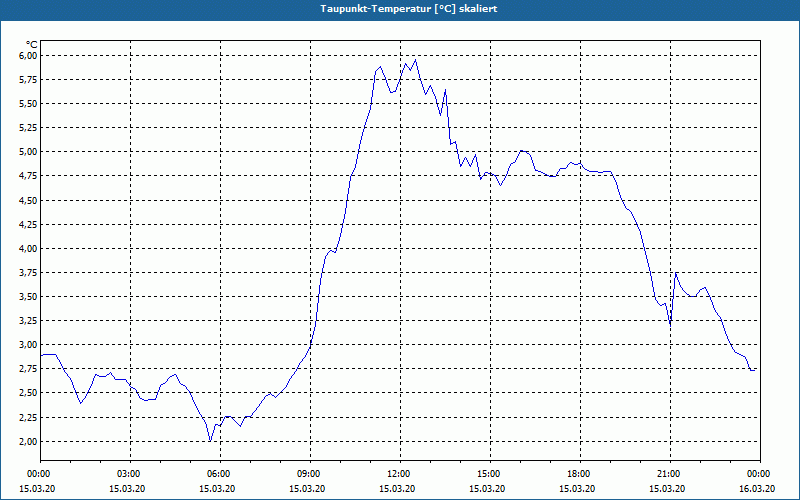Choose the 2,25 y-axis label
Screen dimensions: 800x500
(28, 418)
